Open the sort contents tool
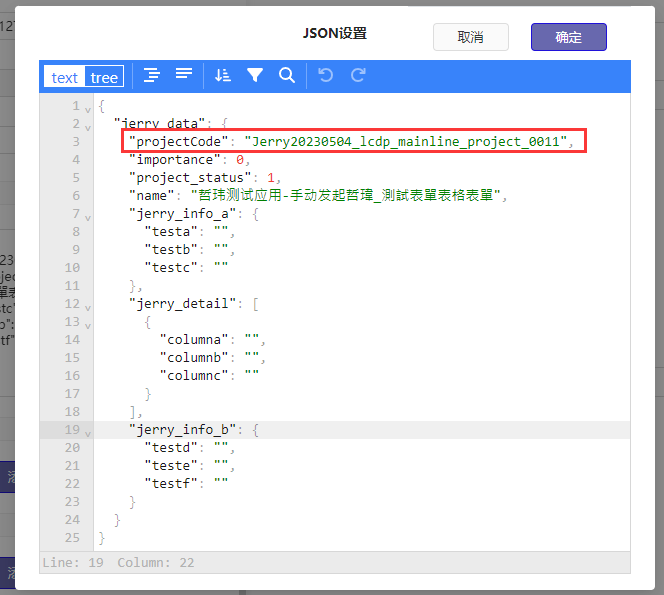This screenshot has width=664, height=595. coord(223,76)
